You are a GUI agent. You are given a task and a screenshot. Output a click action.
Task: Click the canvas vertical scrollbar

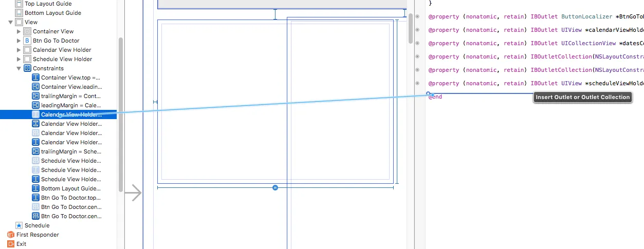tap(411, 28)
